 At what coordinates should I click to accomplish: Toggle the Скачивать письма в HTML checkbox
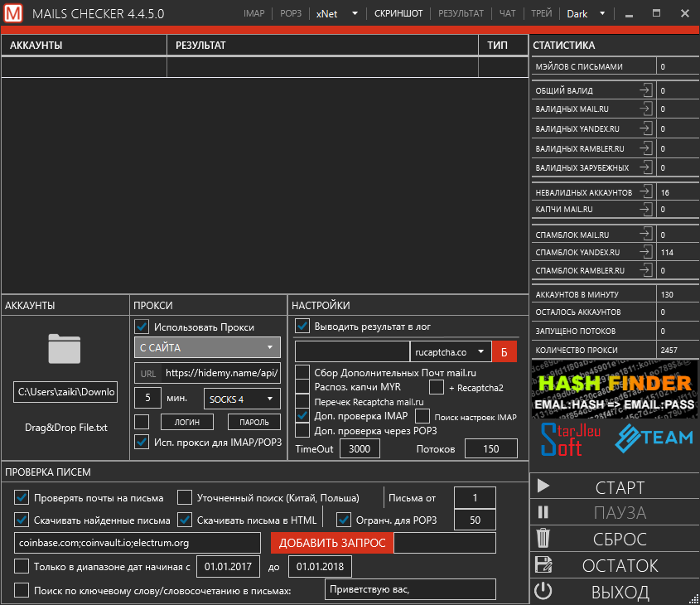click(x=186, y=520)
